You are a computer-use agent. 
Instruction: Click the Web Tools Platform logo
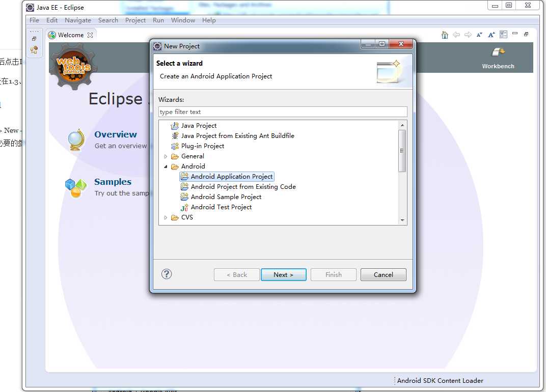(72, 66)
